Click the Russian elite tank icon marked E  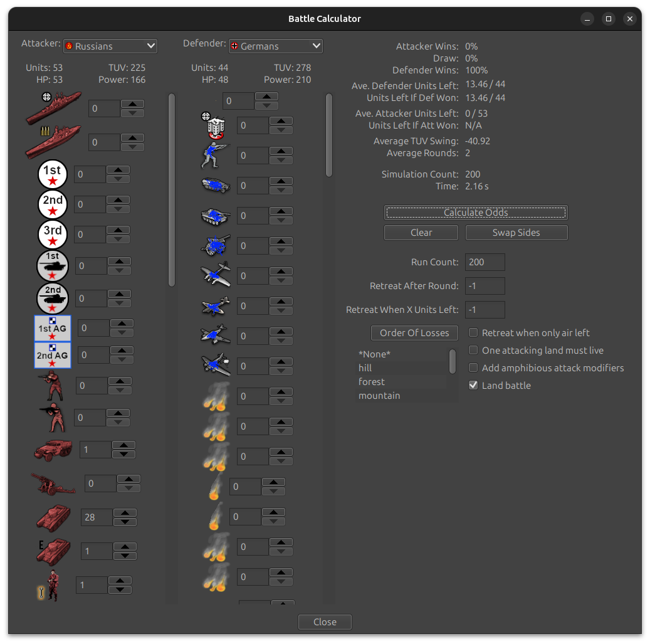pyautogui.click(x=53, y=551)
